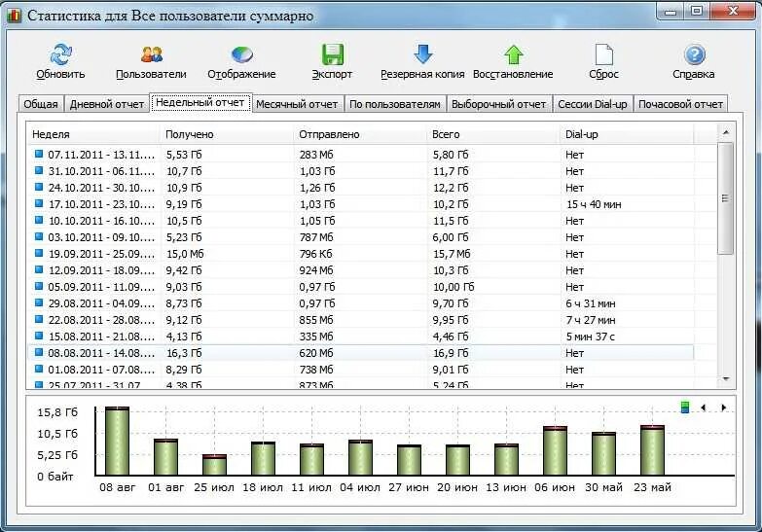Open the Месячный отчет tab
This screenshot has width=762, height=532.
coord(297,104)
